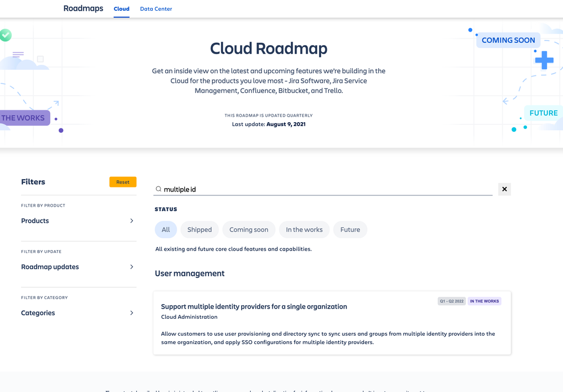This screenshot has width=563, height=392.
Task: Click the "FILTER BY UPDATE" label
Action: coord(41,252)
